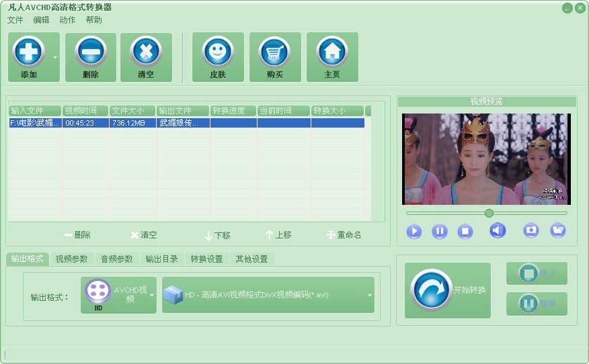Open the AVCHD视频 format category dropdown
This screenshot has height=364, width=589.
[x=119, y=295]
